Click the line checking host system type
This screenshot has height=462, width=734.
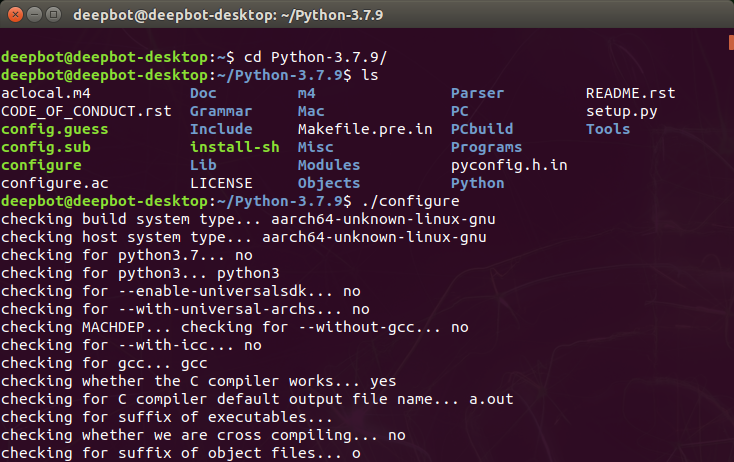pos(243,237)
